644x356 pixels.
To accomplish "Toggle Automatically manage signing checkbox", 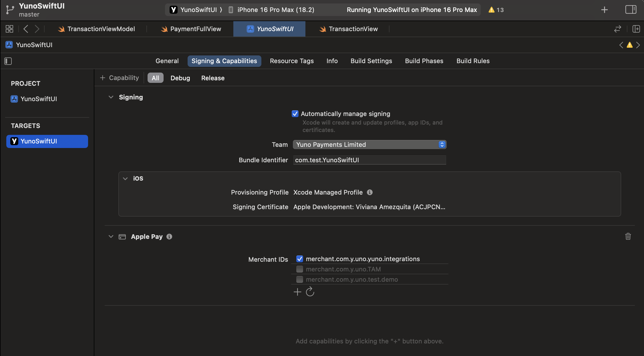I will 295,114.
